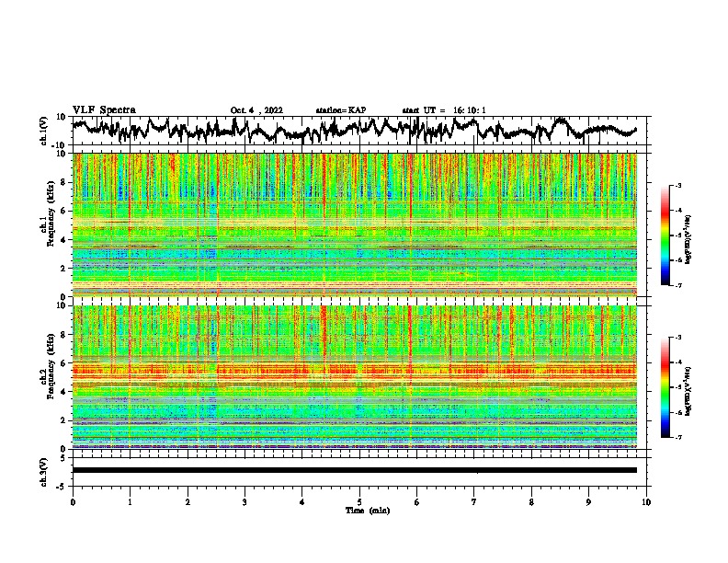The width and height of the screenshot is (728, 563).
Task: Click time axis tick label "9"
Action: (588, 502)
